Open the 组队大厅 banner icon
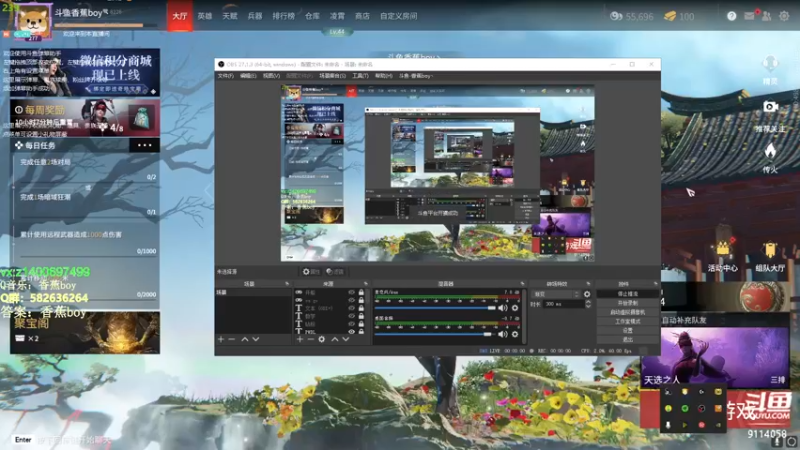The width and height of the screenshot is (800, 450). (770, 249)
